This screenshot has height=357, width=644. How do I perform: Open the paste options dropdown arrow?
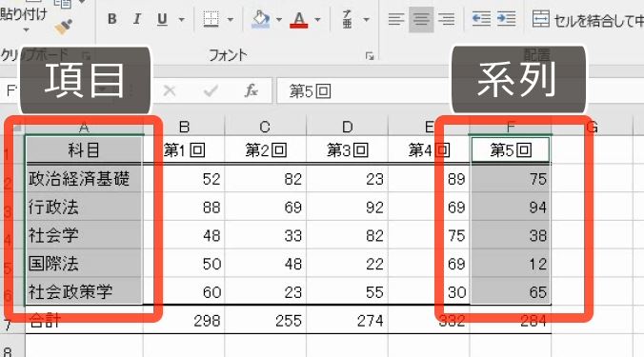click(x=26, y=30)
